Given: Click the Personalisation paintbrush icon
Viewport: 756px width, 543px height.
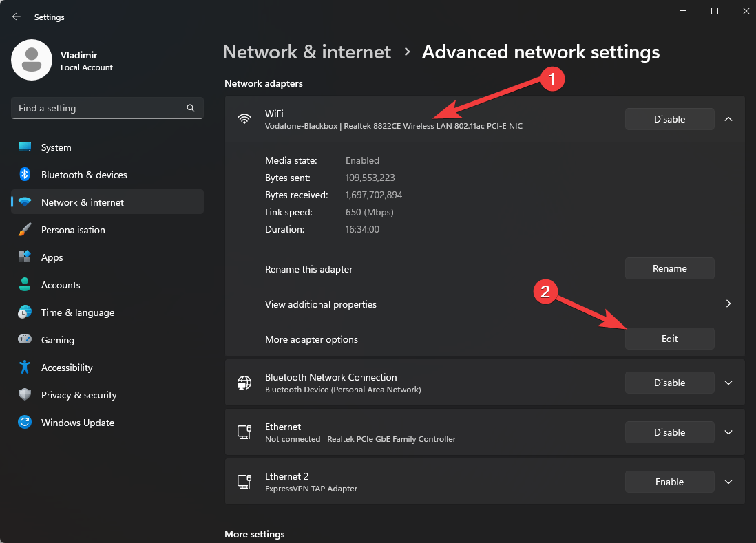Looking at the screenshot, I should 25,230.
